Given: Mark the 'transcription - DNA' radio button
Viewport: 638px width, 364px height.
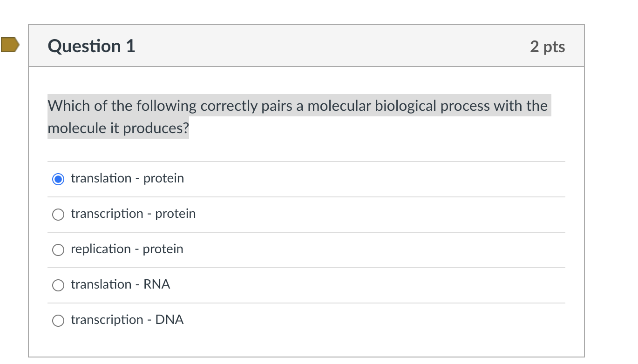Looking at the screenshot, I should [58, 321].
